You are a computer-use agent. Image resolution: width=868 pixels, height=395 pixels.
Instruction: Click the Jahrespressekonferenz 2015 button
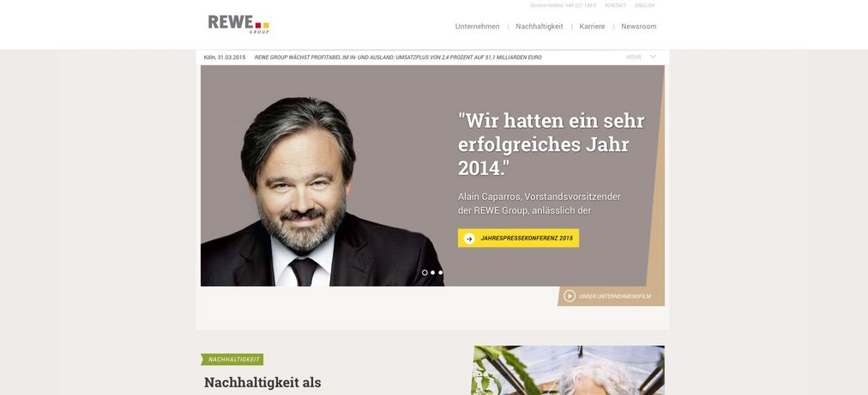(x=518, y=238)
